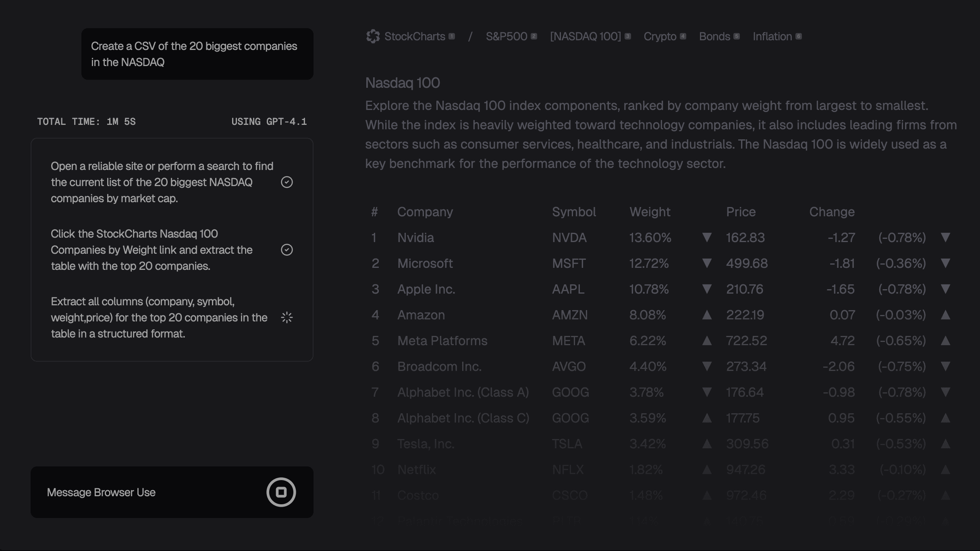
Task: Click the StockCharts home link
Action: pos(415,37)
